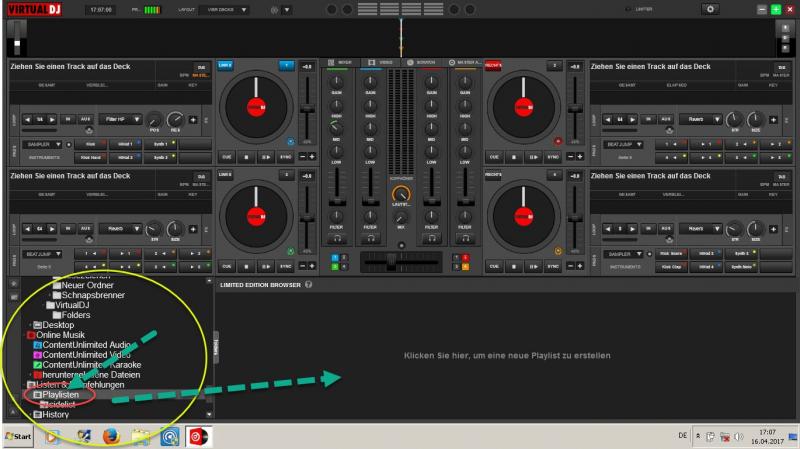Open the Filter HP effect dropdown
This screenshot has width=800, height=449.
(120, 119)
